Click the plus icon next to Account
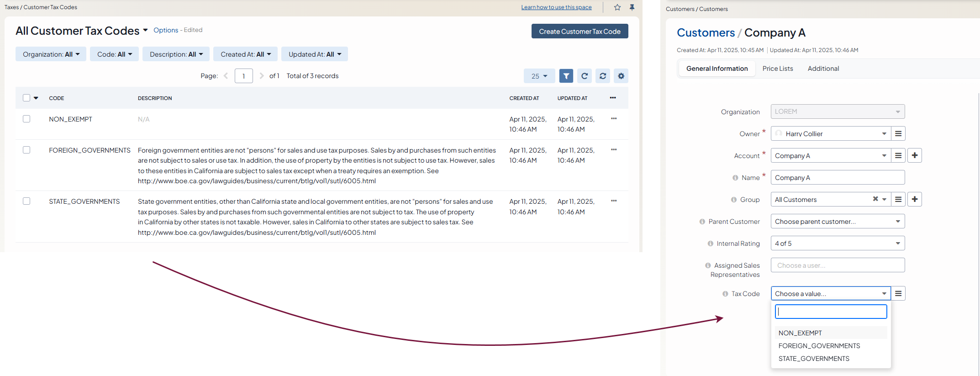 [914, 155]
